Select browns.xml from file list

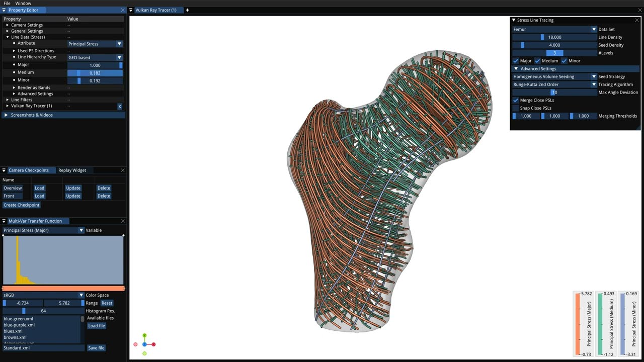(x=15, y=337)
